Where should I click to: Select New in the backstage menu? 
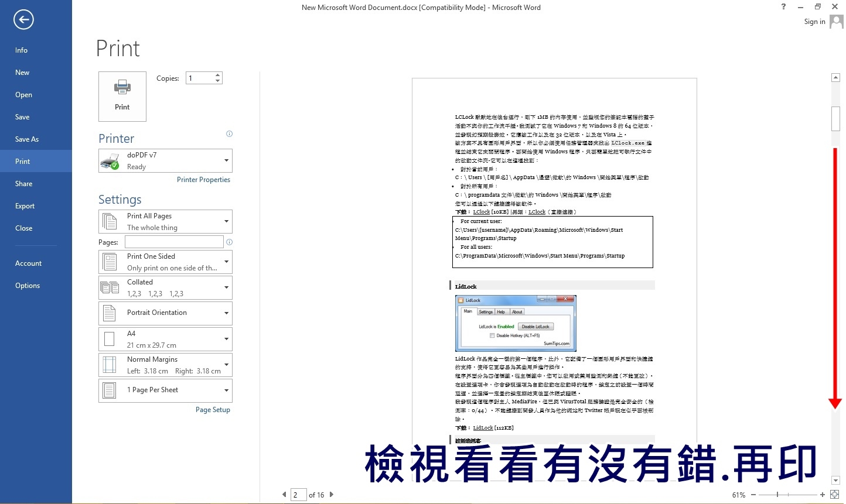click(x=36, y=73)
